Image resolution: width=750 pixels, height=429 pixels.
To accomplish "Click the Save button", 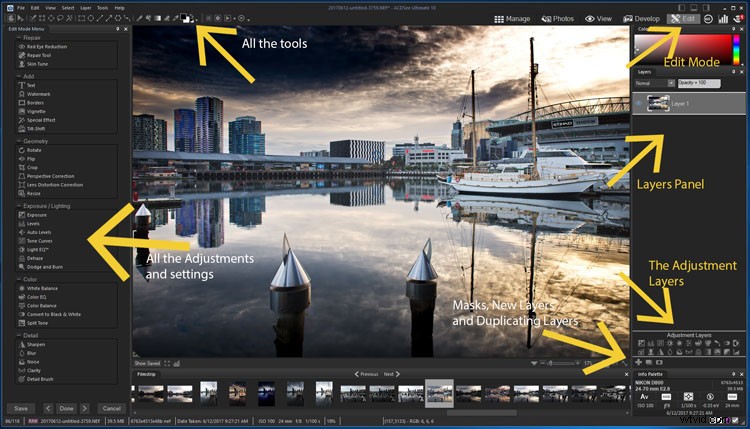I will pos(21,408).
